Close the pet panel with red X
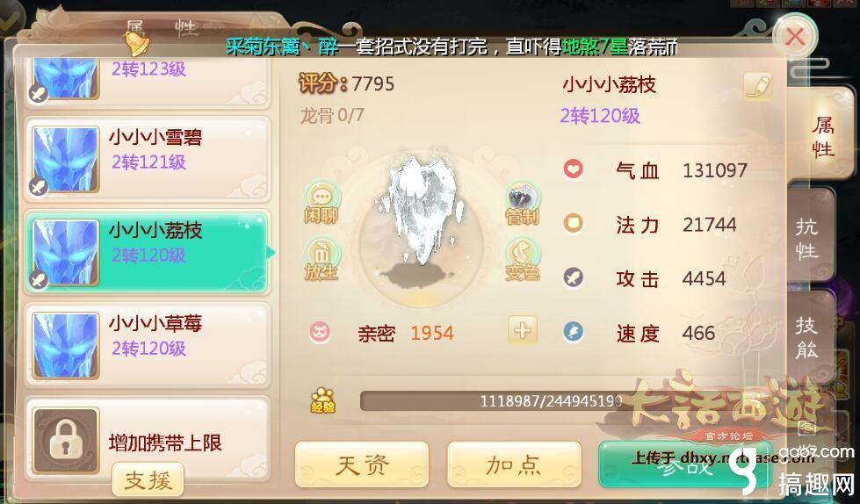 pos(795,37)
